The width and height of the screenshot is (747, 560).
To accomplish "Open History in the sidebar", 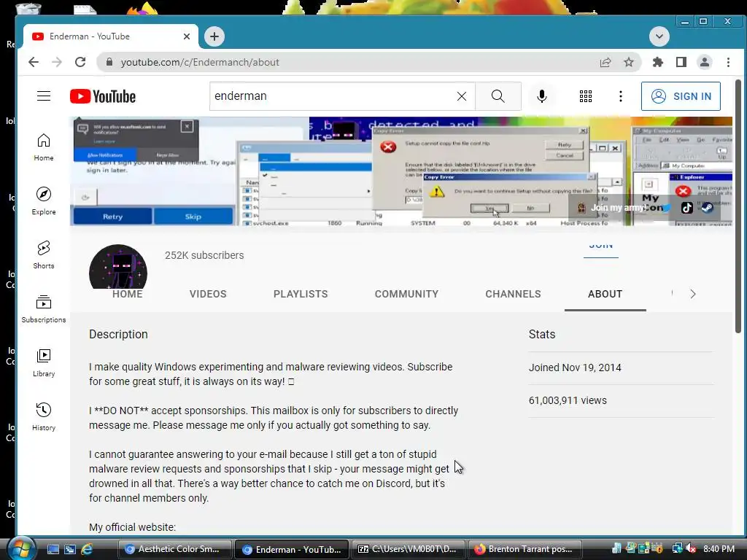I will (44, 416).
